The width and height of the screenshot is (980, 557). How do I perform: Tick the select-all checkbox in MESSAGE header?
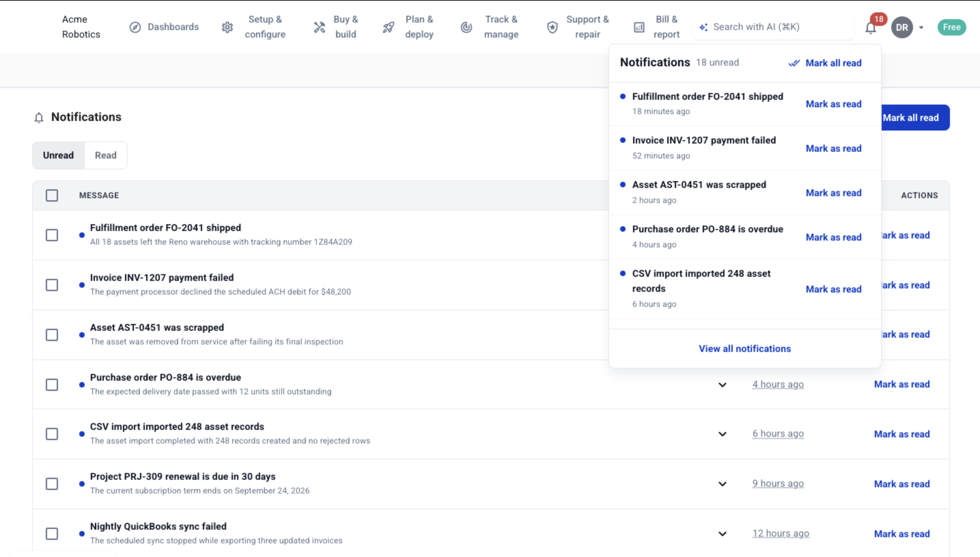pyautogui.click(x=52, y=195)
